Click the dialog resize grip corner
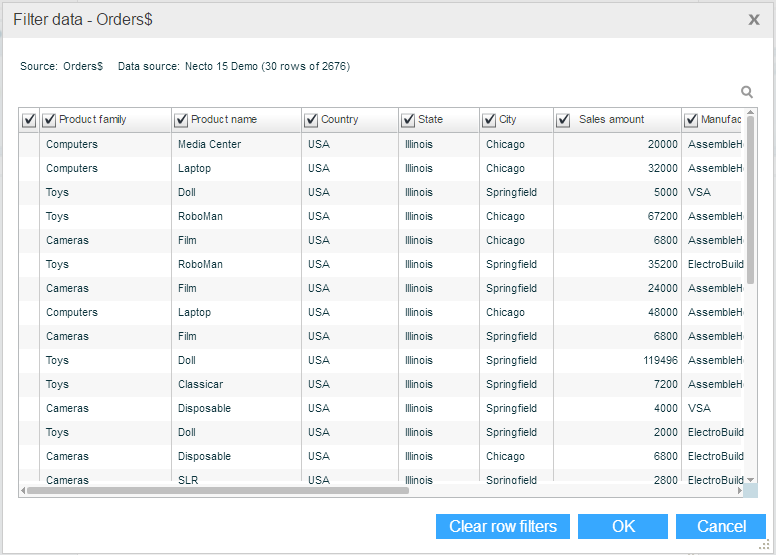Screen dimensions: 776x555 click(765, 545)
